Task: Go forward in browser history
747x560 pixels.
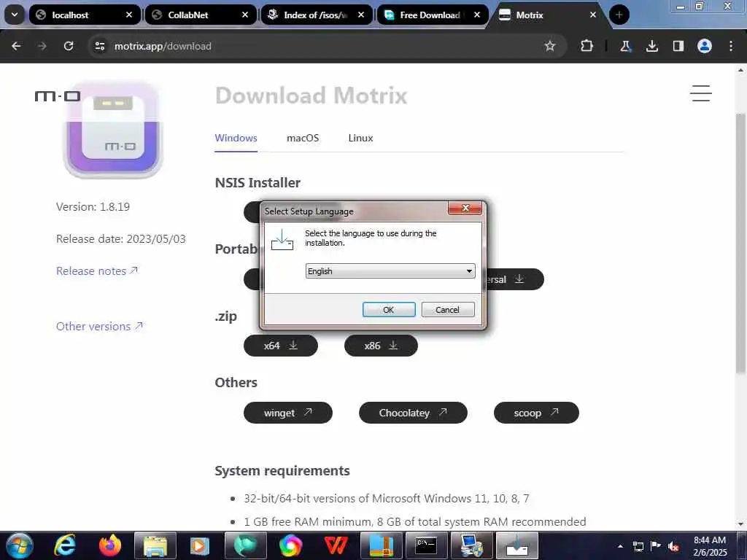Action: 42,46
